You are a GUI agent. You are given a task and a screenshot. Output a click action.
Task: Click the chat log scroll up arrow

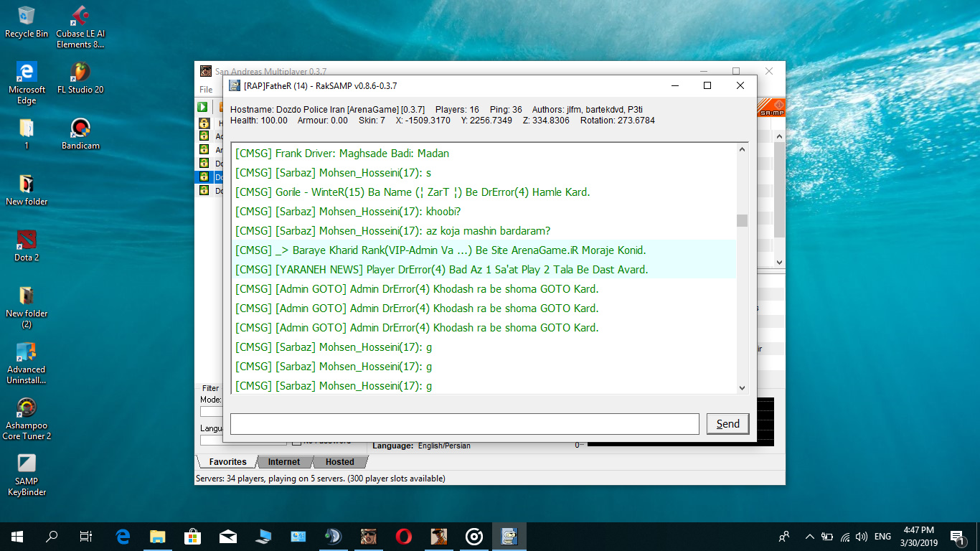point(742,149)
